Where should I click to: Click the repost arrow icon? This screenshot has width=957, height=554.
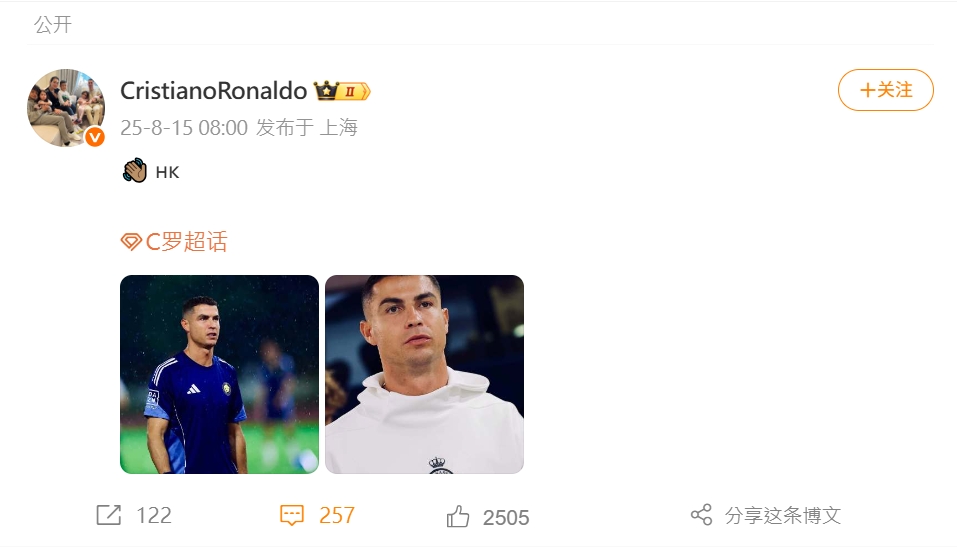click(x=108, y=515)
